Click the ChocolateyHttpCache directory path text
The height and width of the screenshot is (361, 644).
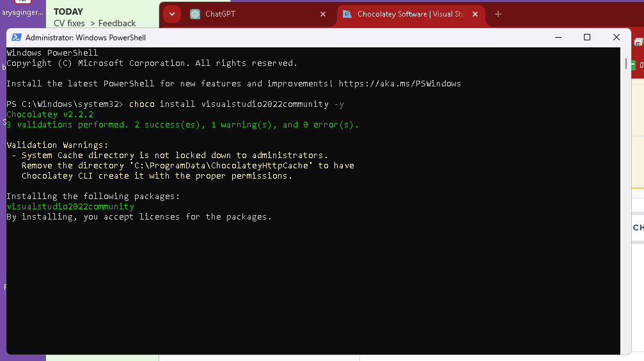pos(221,166)
